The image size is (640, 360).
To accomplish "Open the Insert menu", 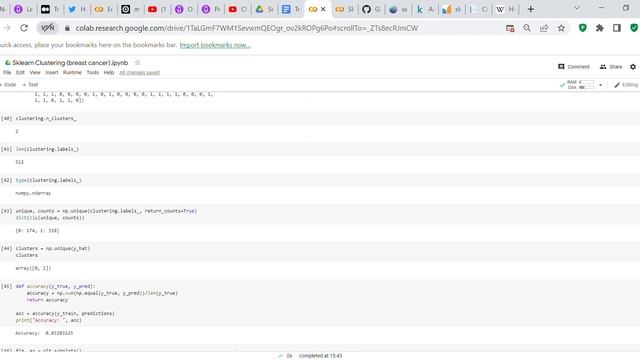I will coord(52,72).
